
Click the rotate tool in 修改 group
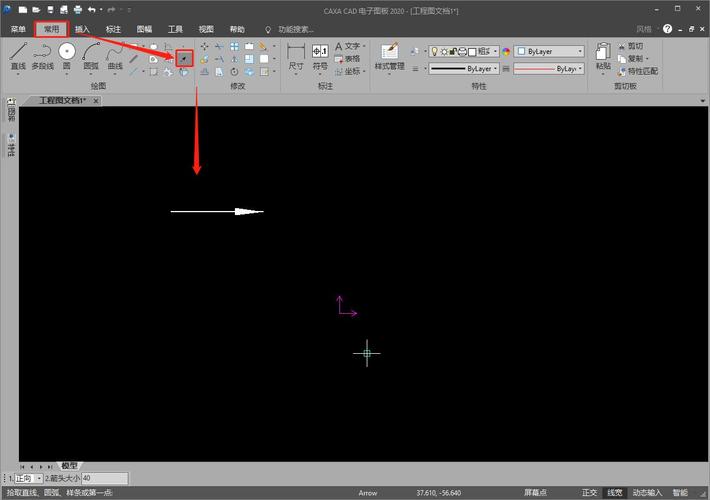[234, 72]
